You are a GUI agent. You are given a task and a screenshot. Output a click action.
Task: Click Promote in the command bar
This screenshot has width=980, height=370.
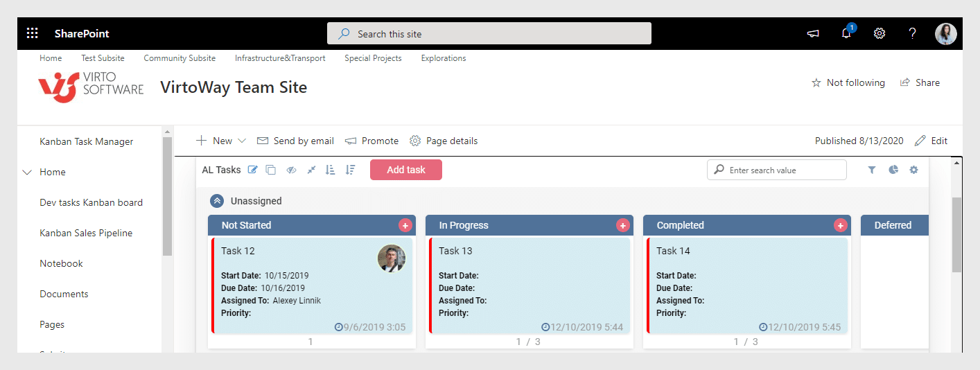pyautogui.click(x=372, y=141)
